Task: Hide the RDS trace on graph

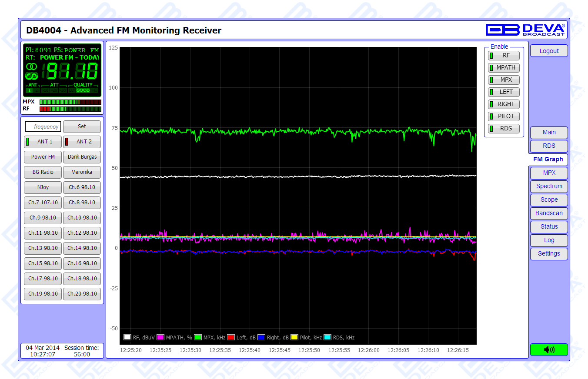Action: [504, 129]
